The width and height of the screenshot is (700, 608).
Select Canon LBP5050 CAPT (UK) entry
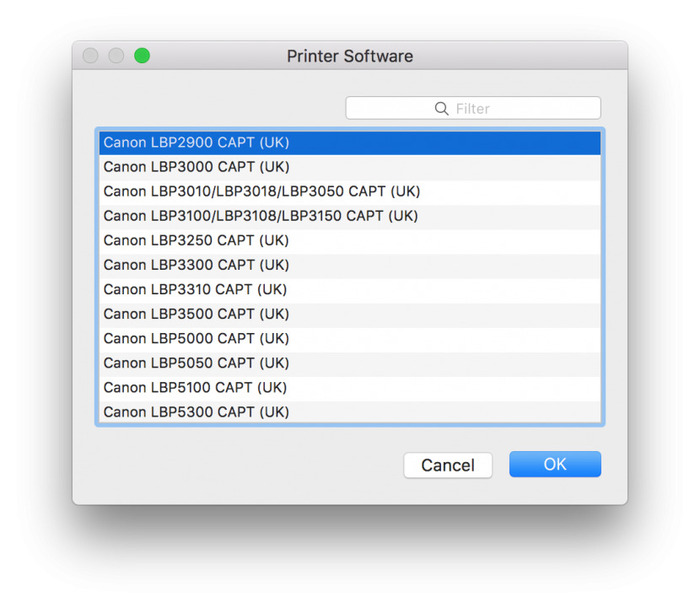[x=350, y=364]
